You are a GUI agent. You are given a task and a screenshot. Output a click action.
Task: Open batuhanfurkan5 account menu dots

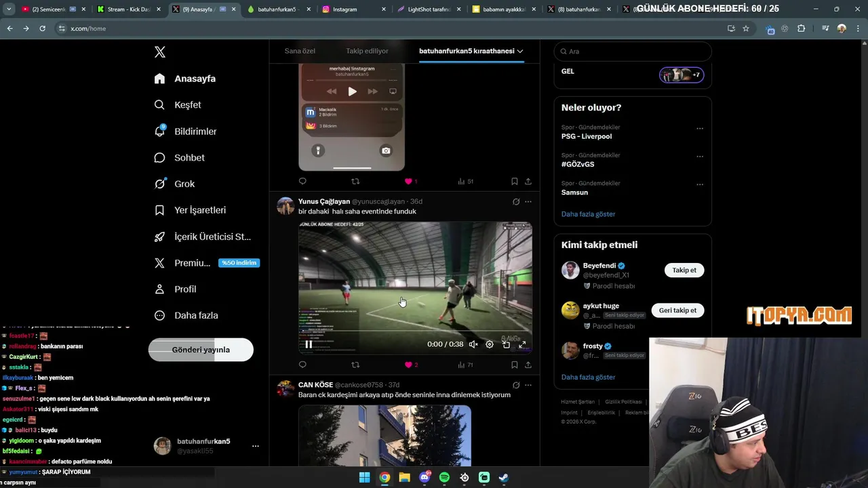click(256, 446)
